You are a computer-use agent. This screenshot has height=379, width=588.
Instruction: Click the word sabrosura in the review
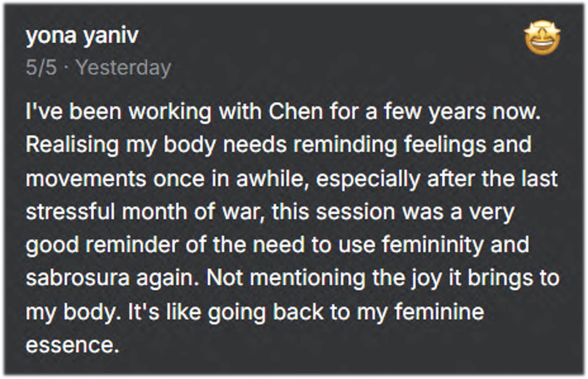pyautogui.click(x=77, y=278)
